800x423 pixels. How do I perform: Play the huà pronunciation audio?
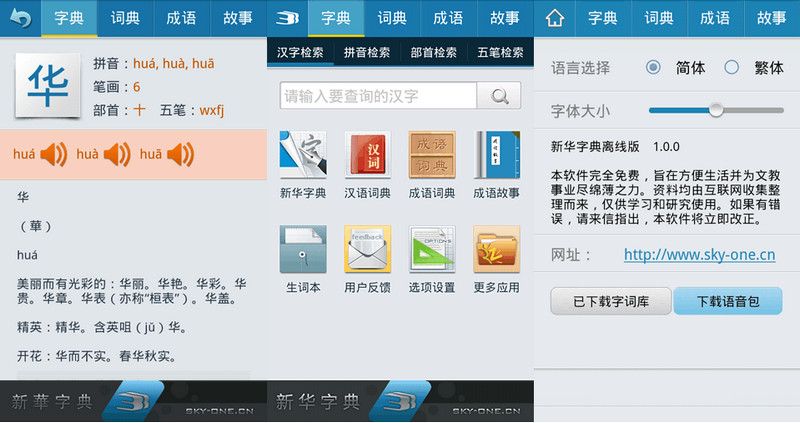pyautogui.click(x=117, y=154)
